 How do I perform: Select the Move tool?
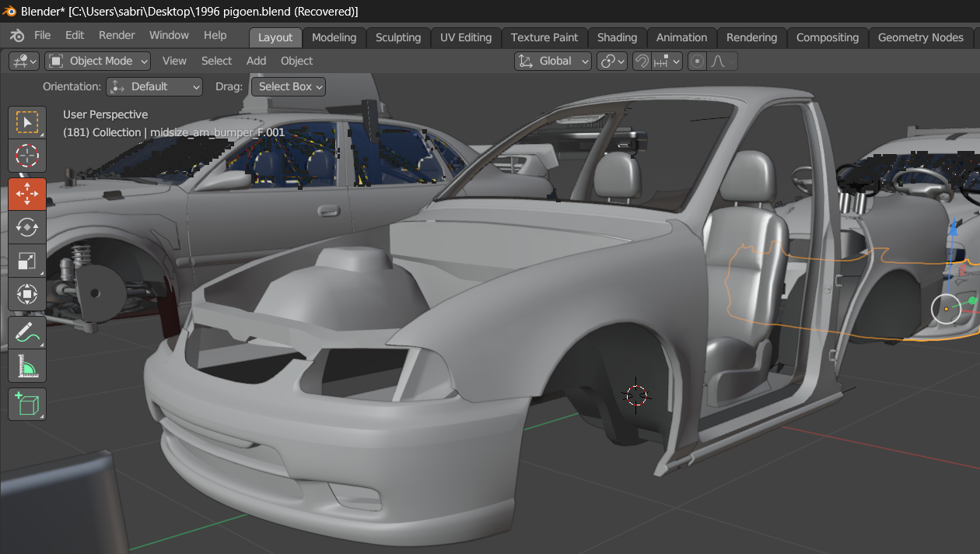point(27,194)
